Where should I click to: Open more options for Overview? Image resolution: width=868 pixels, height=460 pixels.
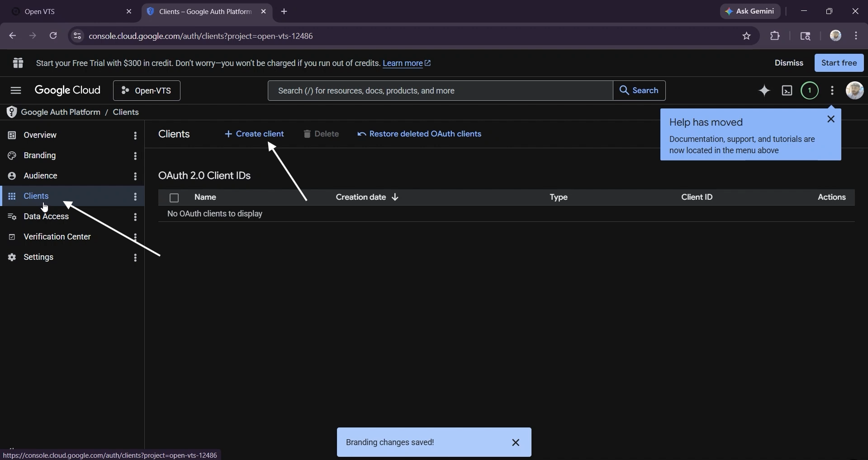[x=135, y=136]
